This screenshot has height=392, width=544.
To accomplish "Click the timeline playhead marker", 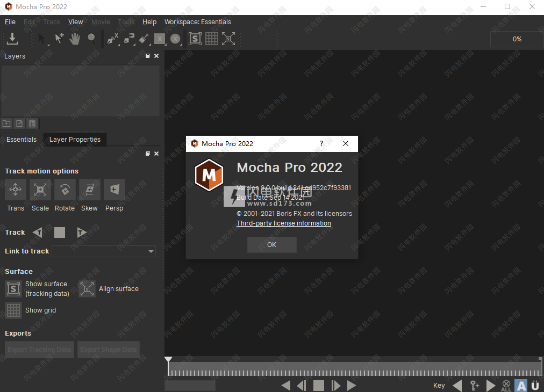I will (x=168, y=360).
